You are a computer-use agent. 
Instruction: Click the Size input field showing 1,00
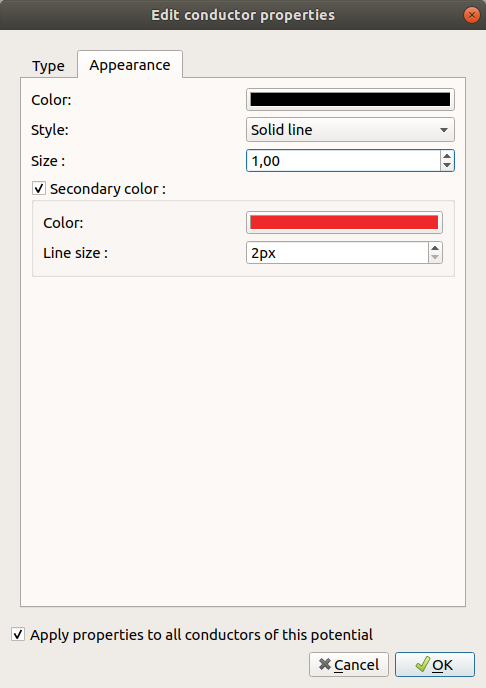343,161
